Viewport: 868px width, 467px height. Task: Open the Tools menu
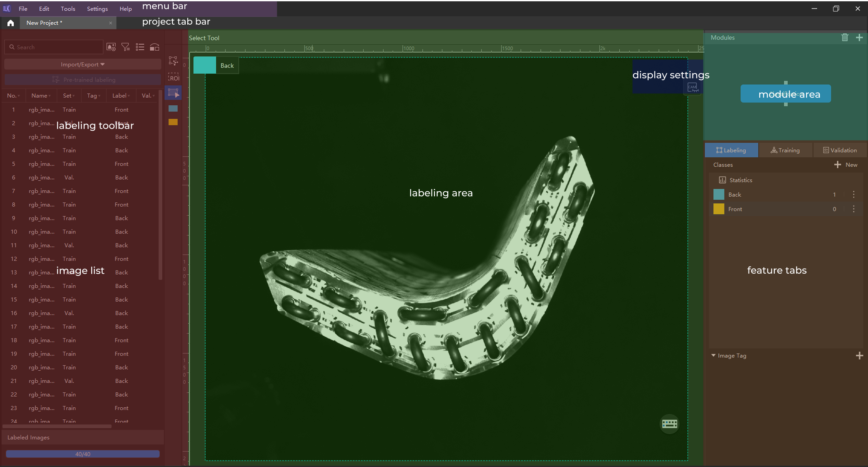pyautogui.click(x=68, y=9)
